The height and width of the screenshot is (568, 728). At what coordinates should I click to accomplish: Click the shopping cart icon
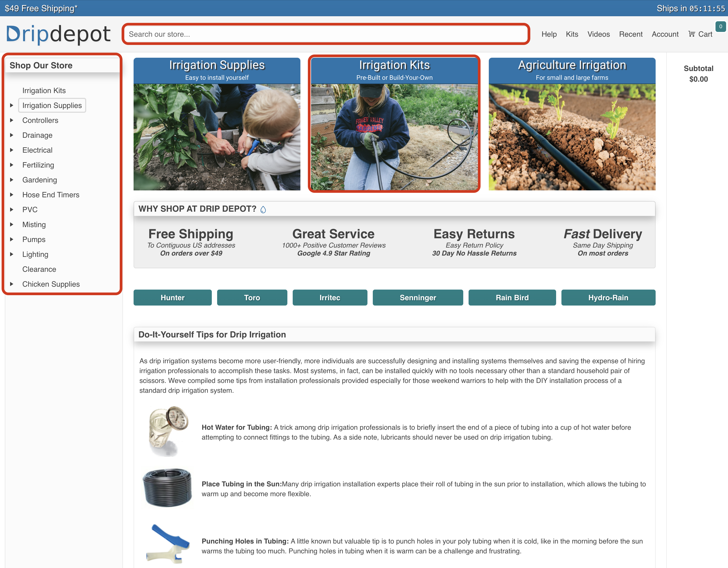click(692, 34)
